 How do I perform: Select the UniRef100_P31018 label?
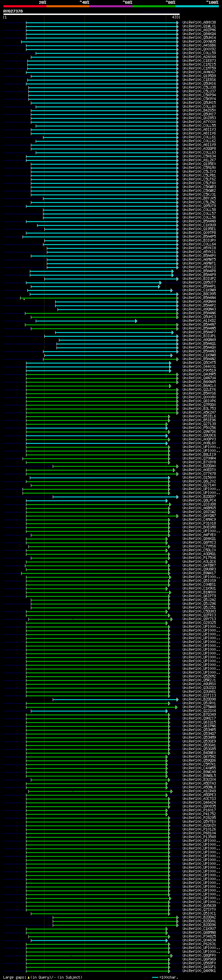pos(199,524)
